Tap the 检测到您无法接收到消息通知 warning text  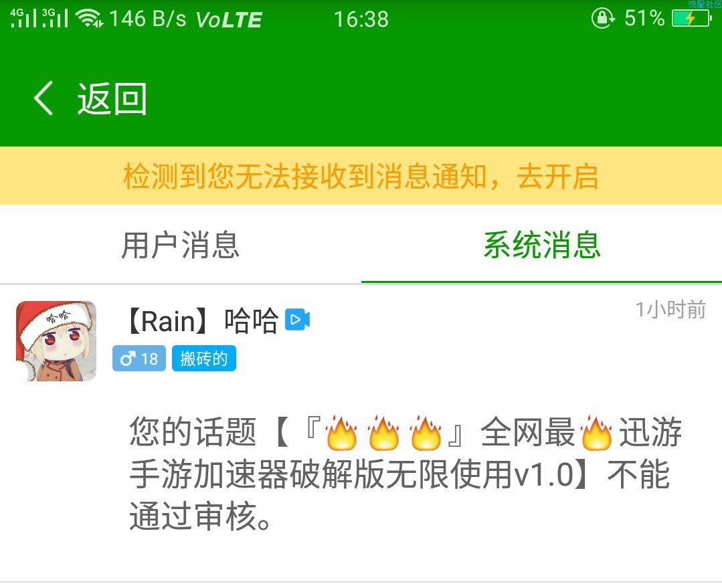tap(305, 177)
